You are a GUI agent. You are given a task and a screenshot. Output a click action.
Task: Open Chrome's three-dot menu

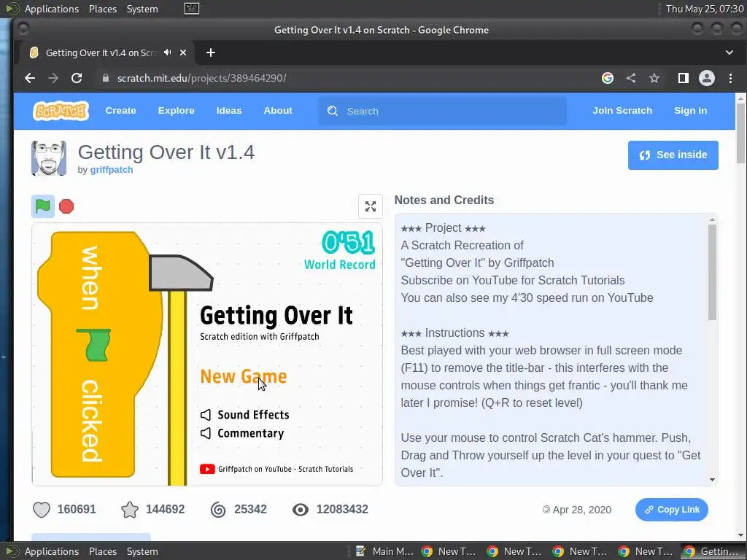pos(730,78)
